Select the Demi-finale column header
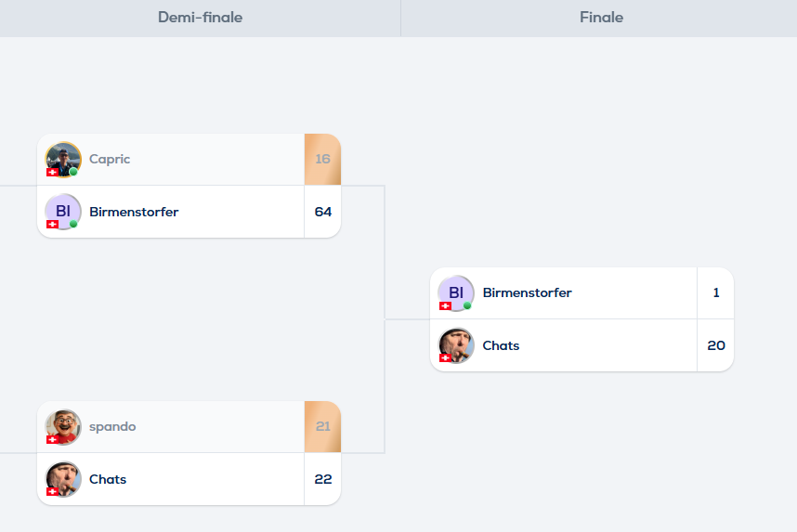The height and width of the screenshot is (532, 797). [x=201, y=18]
